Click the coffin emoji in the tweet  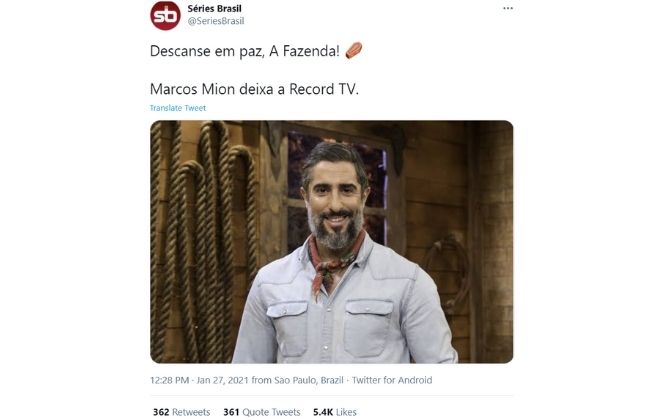(354, 51)
